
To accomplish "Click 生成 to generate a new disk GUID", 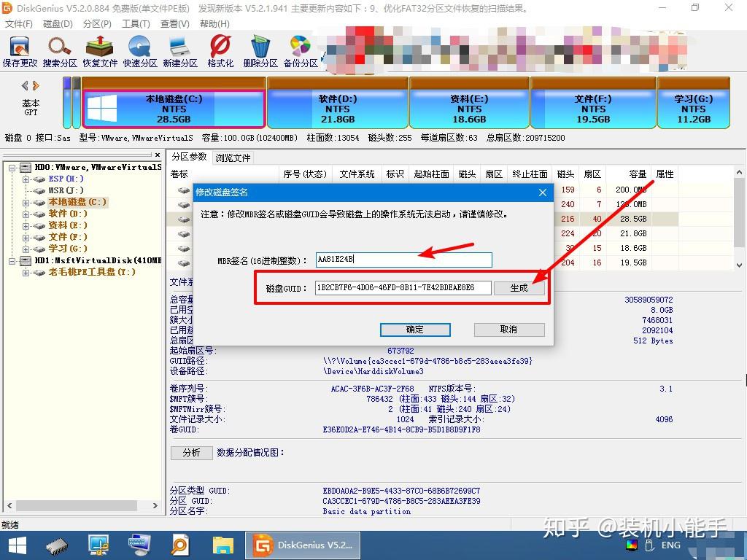I will click(520, 287).
